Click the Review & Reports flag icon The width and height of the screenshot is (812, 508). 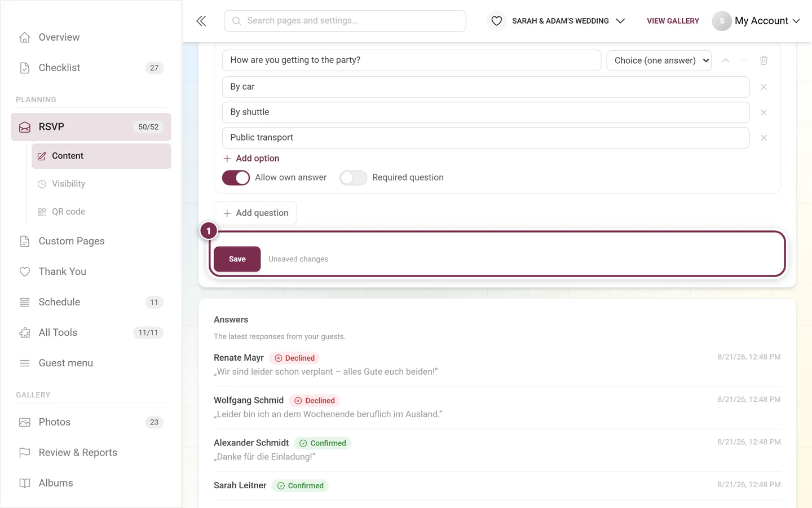[x=25, y=453]
